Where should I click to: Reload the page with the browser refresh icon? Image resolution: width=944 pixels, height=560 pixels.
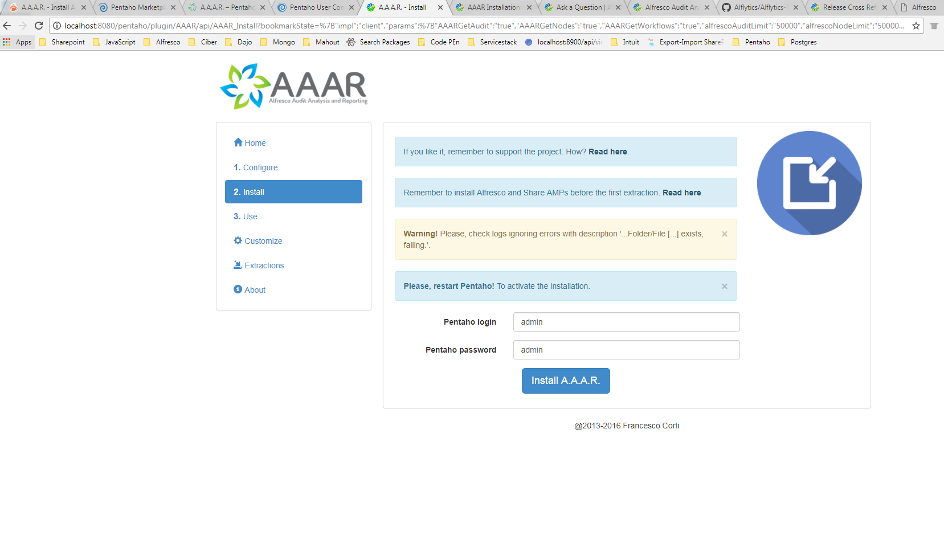pos(39,26)
